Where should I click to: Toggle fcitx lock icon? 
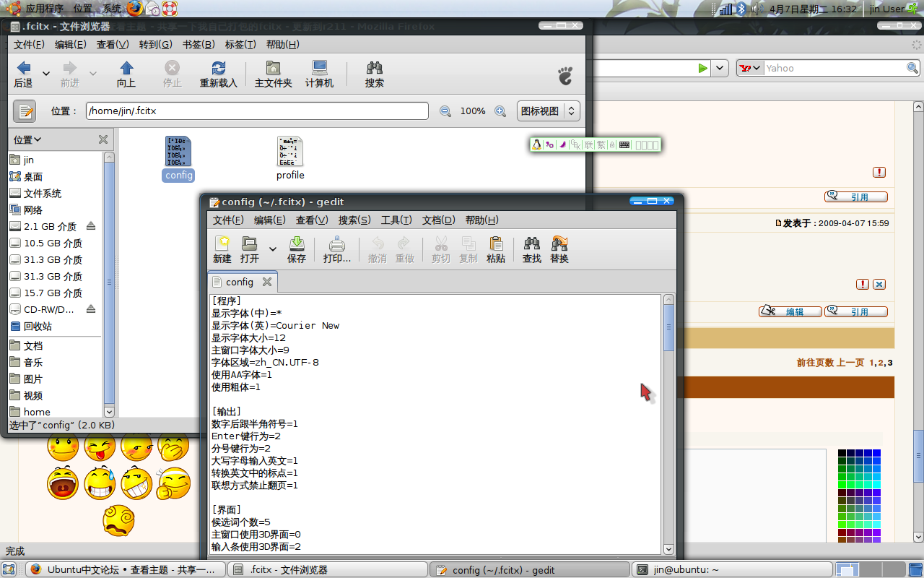612,144
